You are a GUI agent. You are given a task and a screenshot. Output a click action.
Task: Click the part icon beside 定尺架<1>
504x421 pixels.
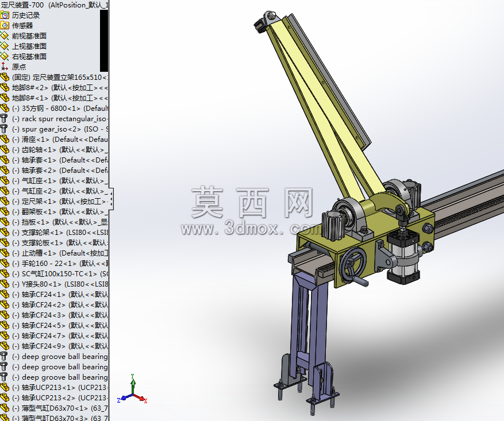tap(5, 202)
